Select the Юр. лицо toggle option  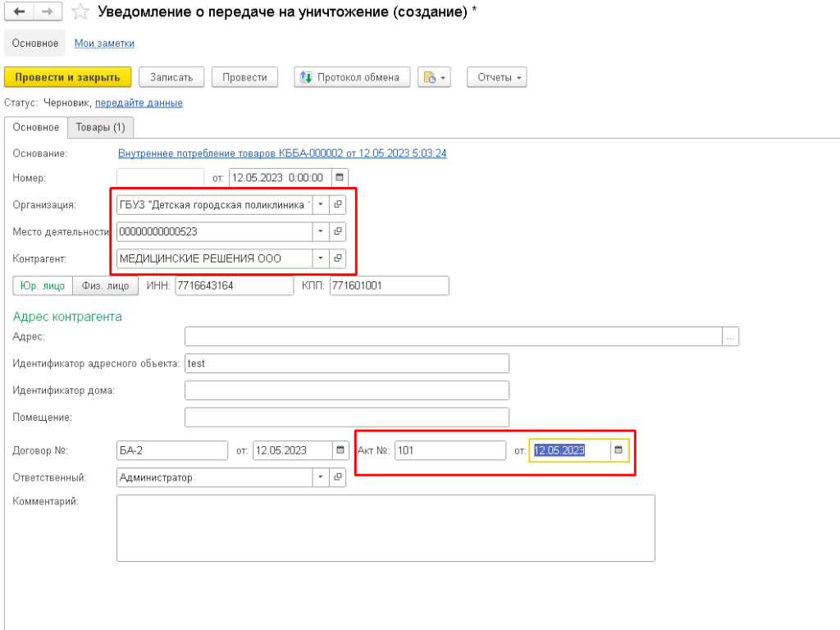point(43,285)
